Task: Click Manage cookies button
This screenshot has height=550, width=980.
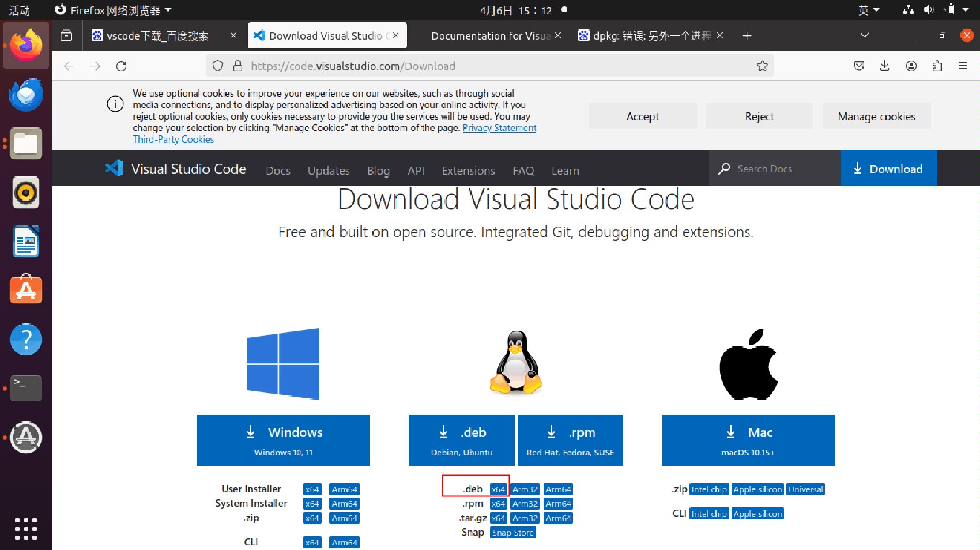Action: (x=876, y=116)
